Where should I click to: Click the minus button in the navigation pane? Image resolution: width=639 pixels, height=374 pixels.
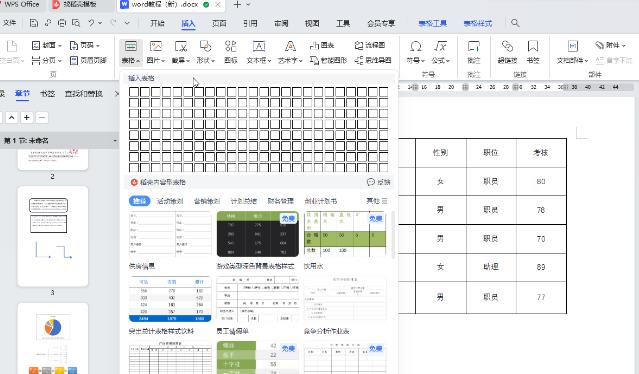click(42, 118)
